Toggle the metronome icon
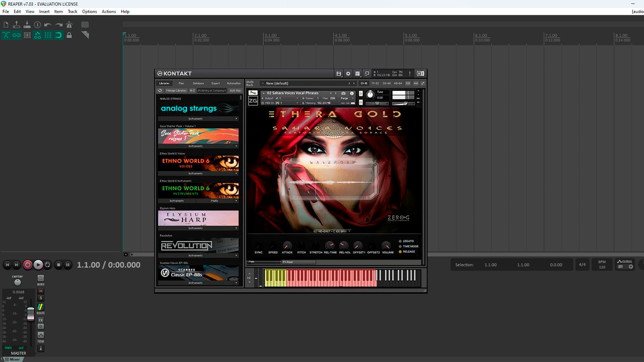The height and width of the screenshot is (362, 644). coord(69,25)
